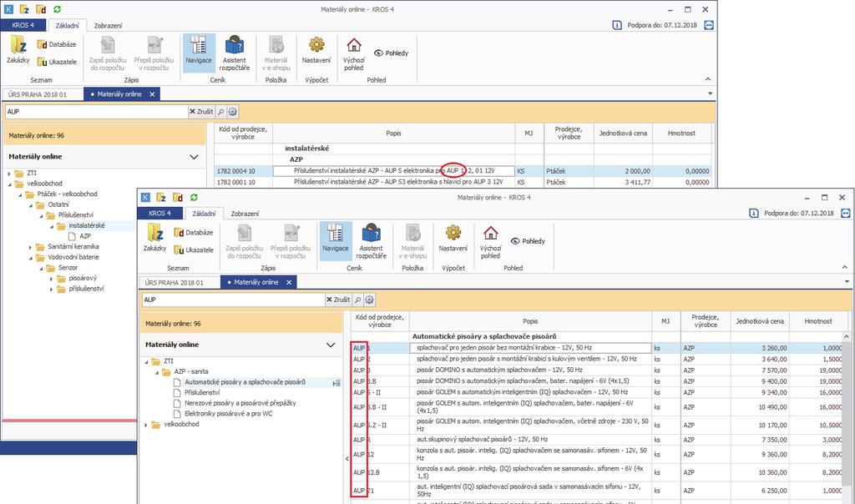Open Nastavení gear in front window ribbon

(x=453, y=238)
